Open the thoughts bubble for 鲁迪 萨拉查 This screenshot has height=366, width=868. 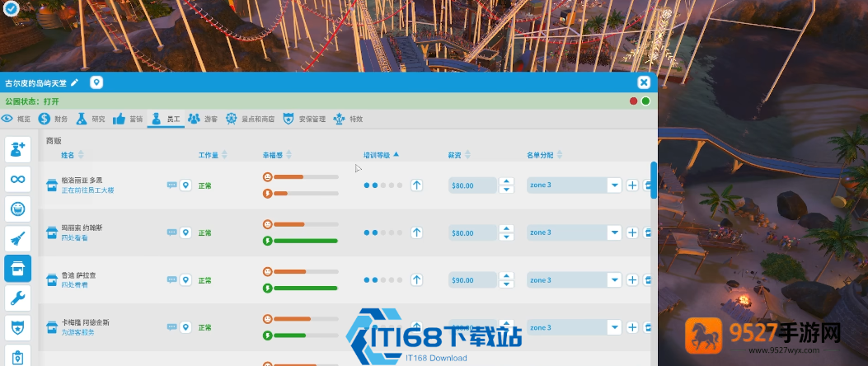click(x=172, y=280)
